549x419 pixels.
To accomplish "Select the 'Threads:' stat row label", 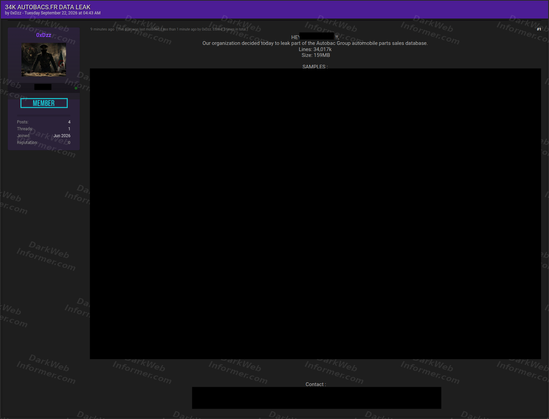I will tap(25, 129).
